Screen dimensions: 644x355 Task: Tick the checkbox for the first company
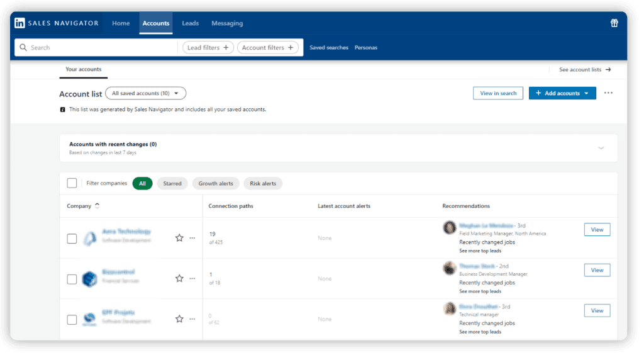tap(72, 239)
